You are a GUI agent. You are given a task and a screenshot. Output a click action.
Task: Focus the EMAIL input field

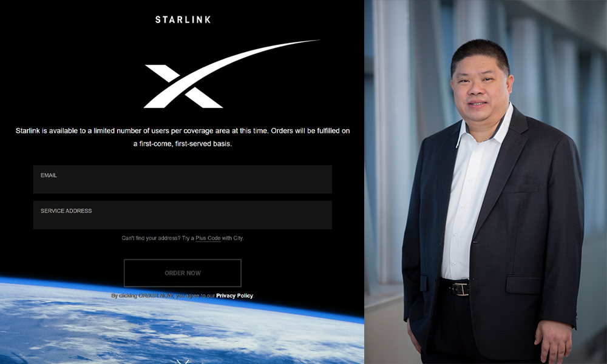coord(182,180)
